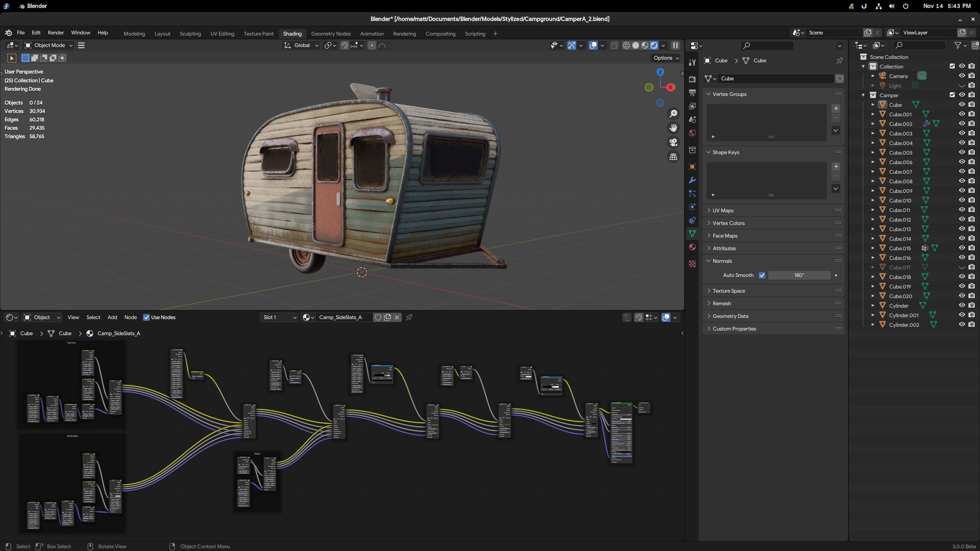The height and width of the screenshot is (551, 980).
Task: Toggle X-ray display in viewport header
Action: click(614, 46)
